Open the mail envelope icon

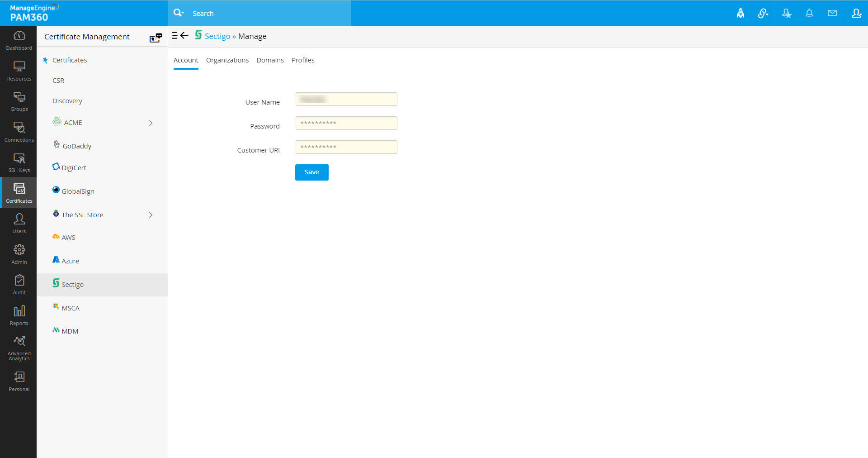[x=832, y=13]
